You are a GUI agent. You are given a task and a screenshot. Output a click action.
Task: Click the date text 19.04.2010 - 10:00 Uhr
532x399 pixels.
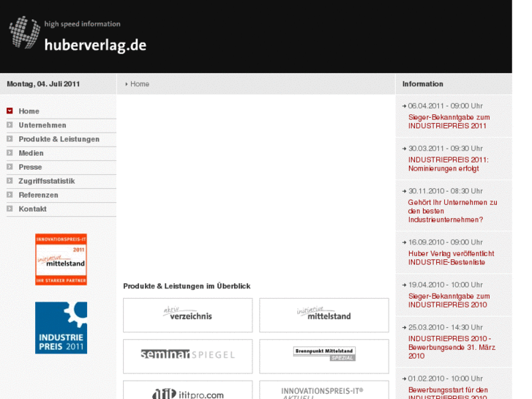point(445,285)
